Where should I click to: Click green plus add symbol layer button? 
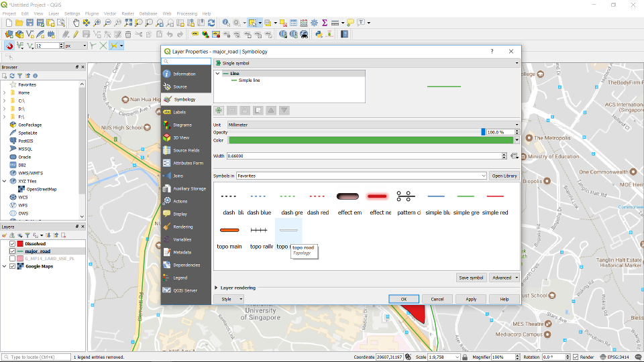[x=219, y=110]
